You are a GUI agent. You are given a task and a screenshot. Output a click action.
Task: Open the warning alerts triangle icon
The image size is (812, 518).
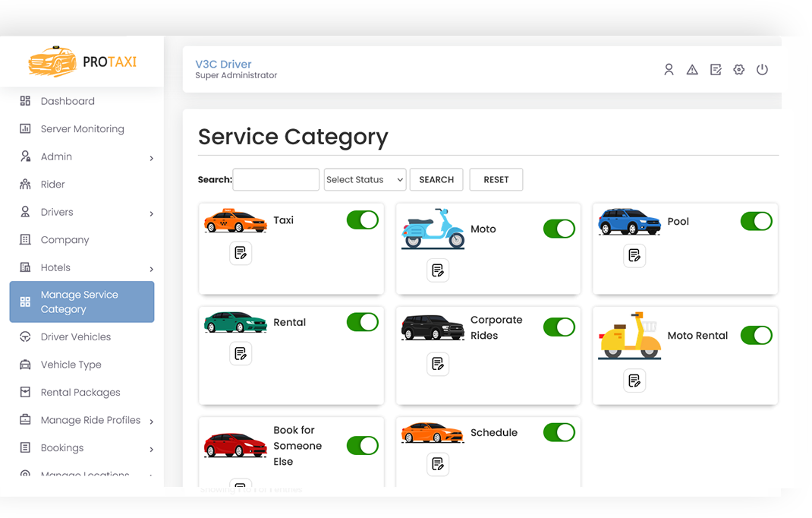click(692, 69)
